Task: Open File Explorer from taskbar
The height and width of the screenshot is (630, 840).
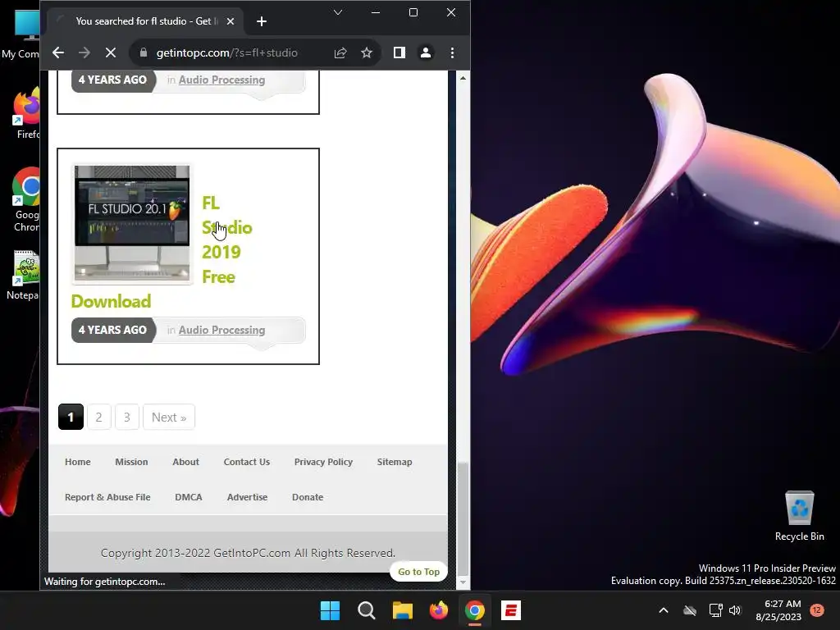Action: pyautogui.click(x=402, y=610)
